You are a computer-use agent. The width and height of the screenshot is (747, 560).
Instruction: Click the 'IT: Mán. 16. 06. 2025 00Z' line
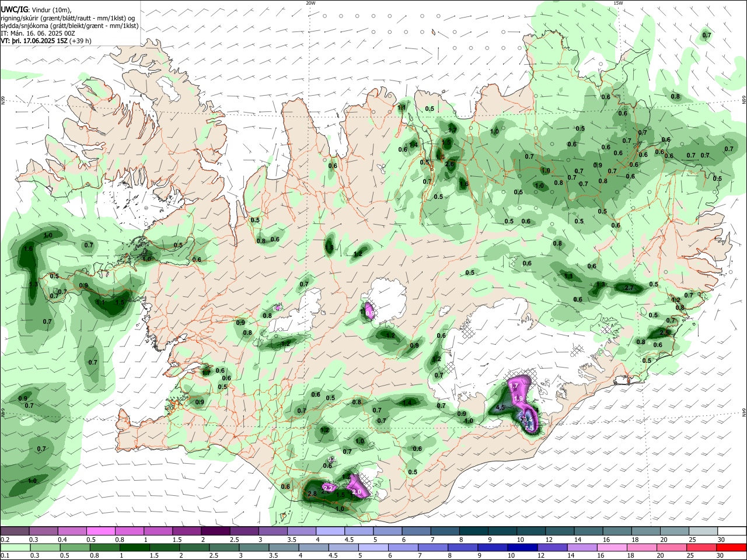(38, 33)
